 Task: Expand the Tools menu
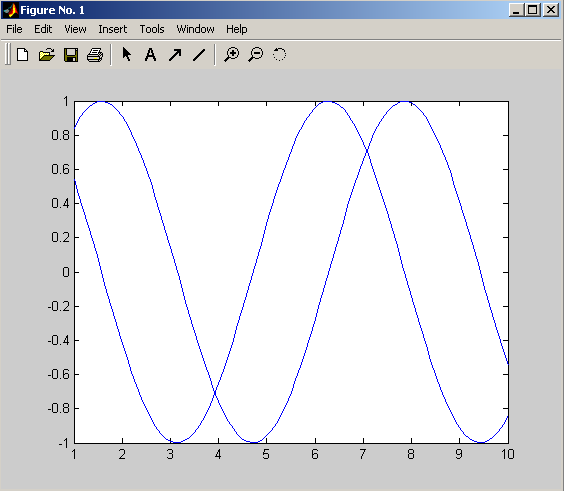(152, 29)
